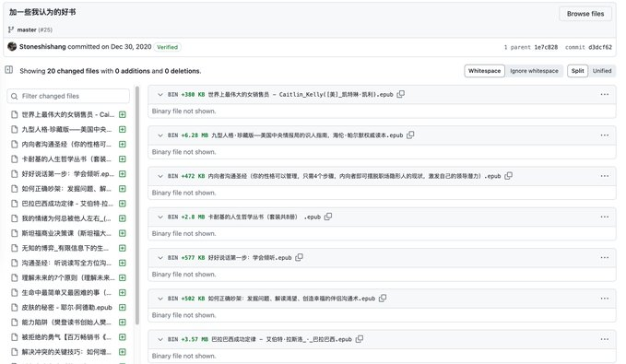
Task: Copy path of 巴拉巴西成功定律 epub
Action: point(360,339)
